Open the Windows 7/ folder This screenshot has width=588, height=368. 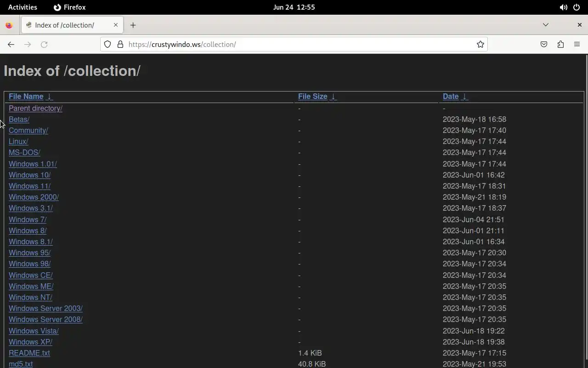tap(28, 219)
